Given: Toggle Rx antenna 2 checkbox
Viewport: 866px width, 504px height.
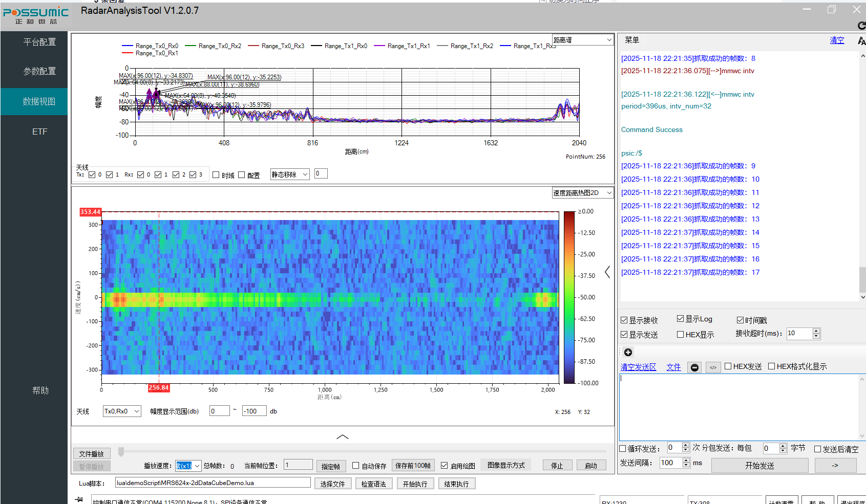Looking at the screenshot, I should coord(176,174).
